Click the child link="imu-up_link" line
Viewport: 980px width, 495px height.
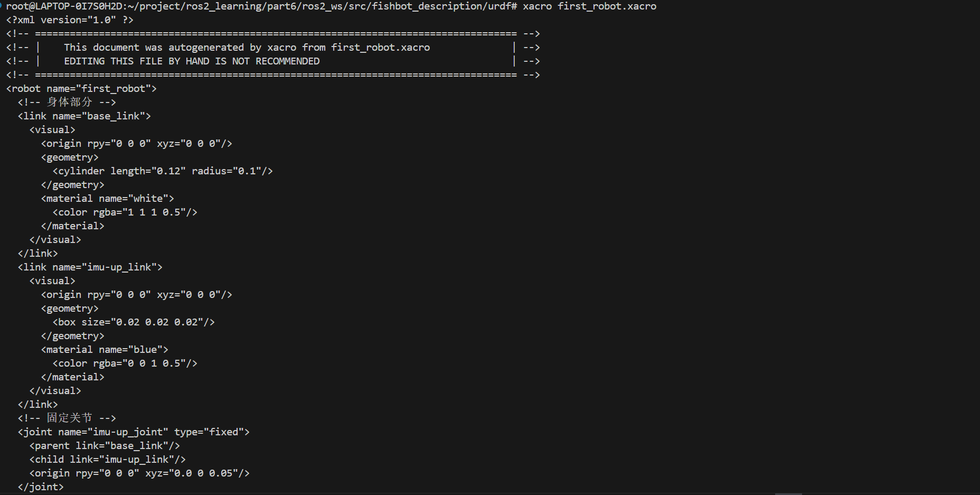pyautogui.click(x=108, y=460)
